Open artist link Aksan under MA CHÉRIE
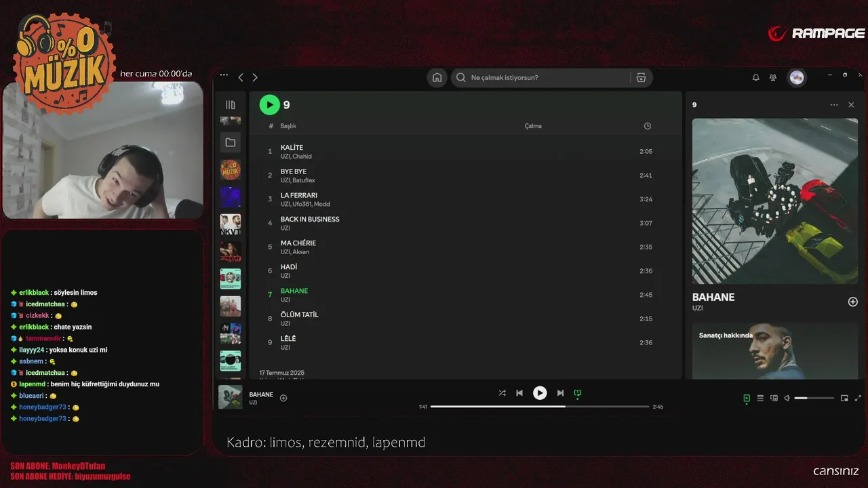 click(x=301, y=252)
